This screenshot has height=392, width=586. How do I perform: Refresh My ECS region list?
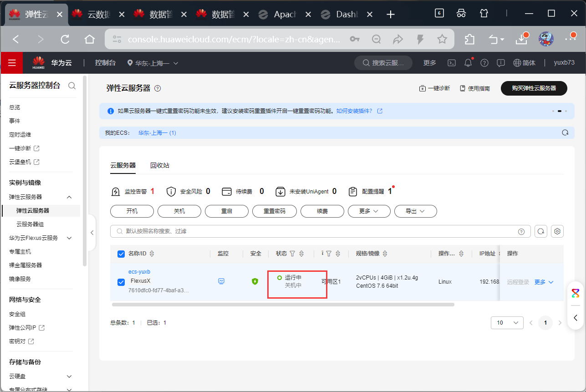[x=565, y=133]
